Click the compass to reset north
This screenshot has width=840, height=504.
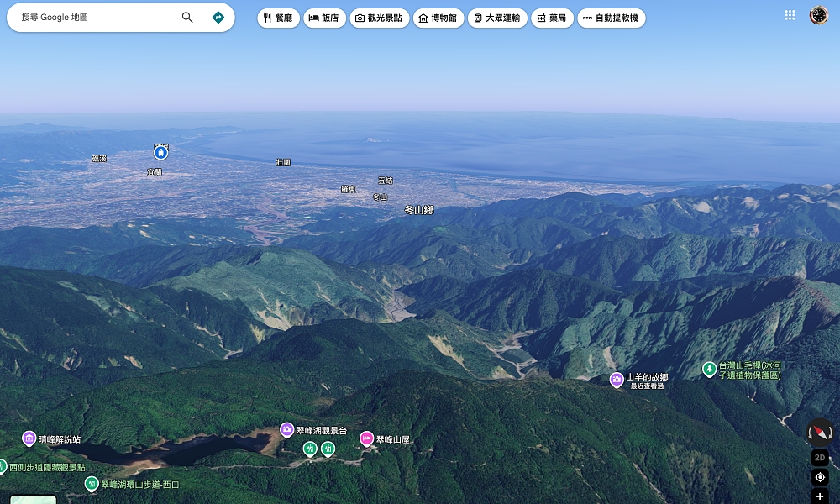(x=820, y=433)
